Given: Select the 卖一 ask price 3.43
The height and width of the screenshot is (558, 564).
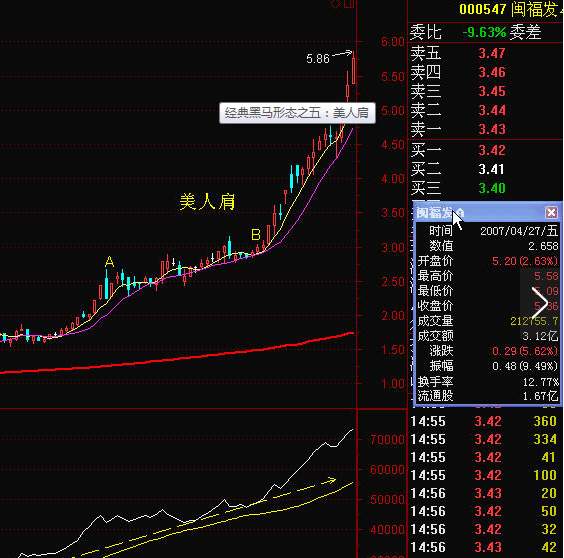Looking at the screenshot, I should (x=492, y=129).
